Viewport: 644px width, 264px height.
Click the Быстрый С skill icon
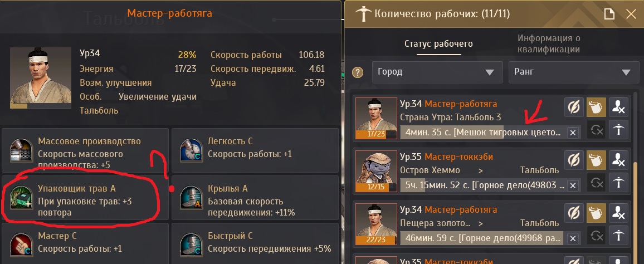coord(192,245)
